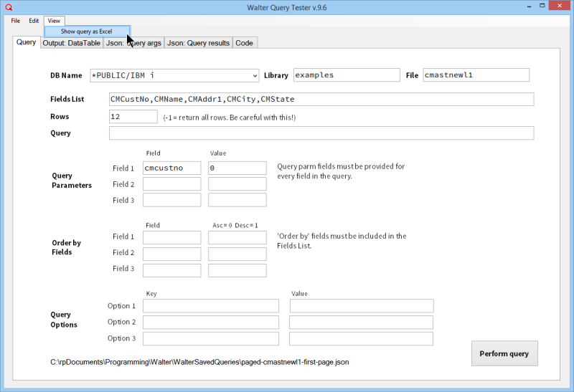
Task: Click the Walter app icon in title bar
Action: pos(9,6)
